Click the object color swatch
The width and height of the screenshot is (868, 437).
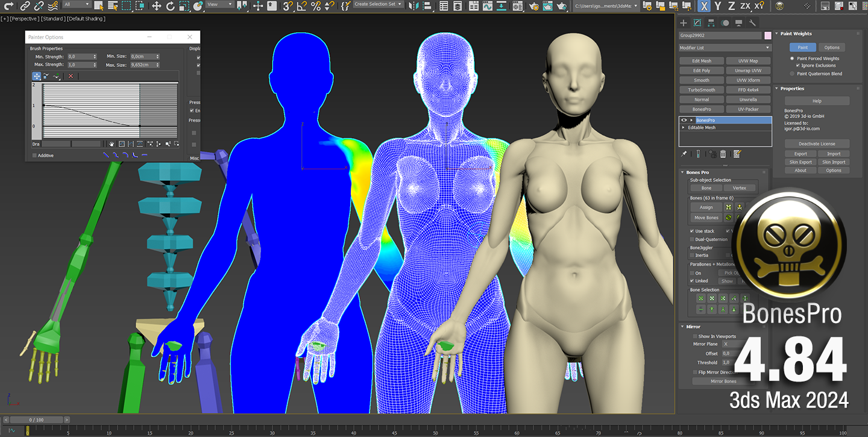pos(767,36)
